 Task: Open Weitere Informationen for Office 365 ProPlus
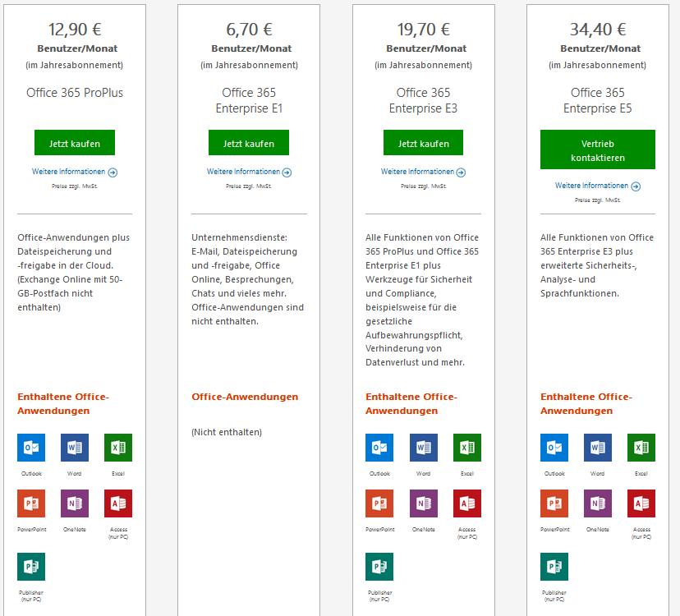(x=75, y=172)
